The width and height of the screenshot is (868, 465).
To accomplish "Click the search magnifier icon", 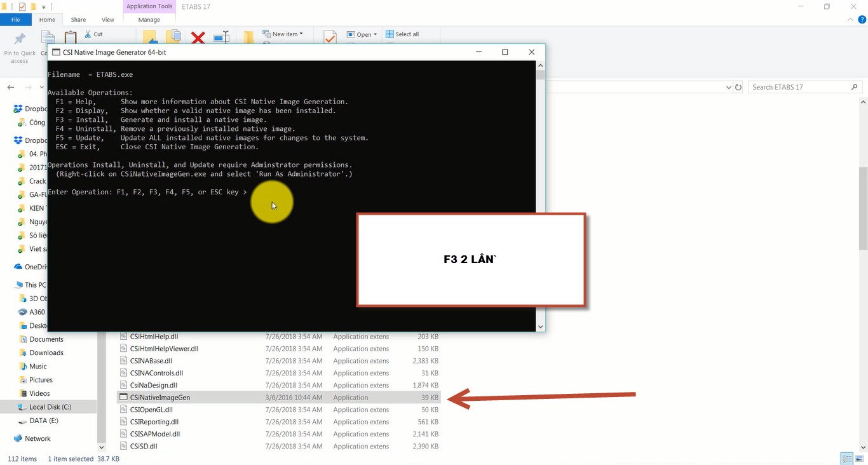I will coord(856,87).
